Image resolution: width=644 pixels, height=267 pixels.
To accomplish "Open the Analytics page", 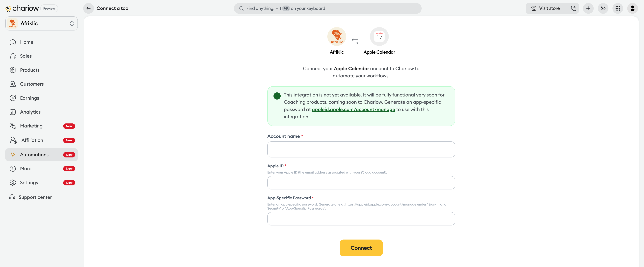I will click(30, 112).
